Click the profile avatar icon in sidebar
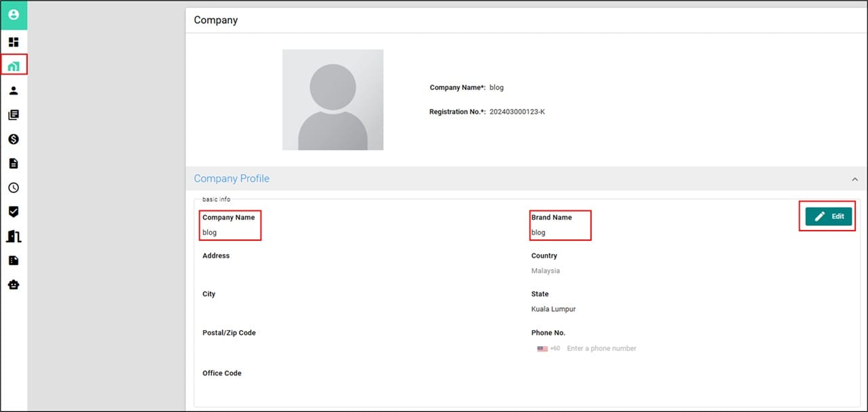This screenshot has height=412, width=868. (14, 14)
